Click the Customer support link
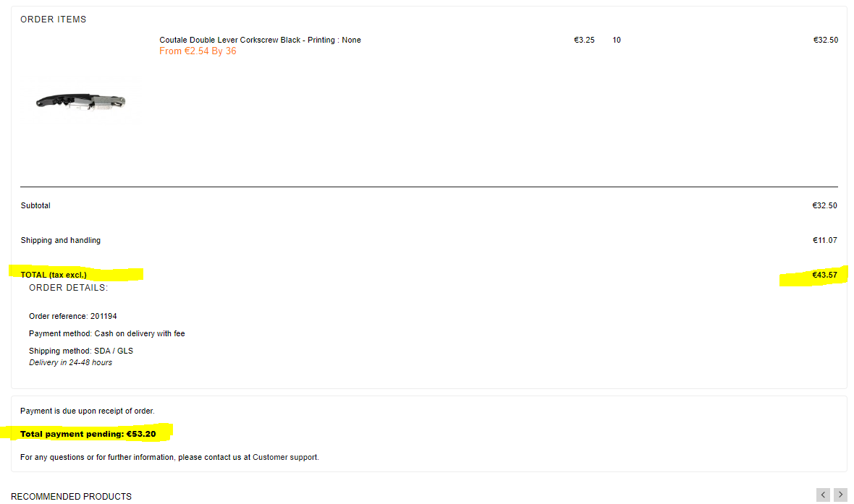854x504 pixels. (x=285, y=457)
